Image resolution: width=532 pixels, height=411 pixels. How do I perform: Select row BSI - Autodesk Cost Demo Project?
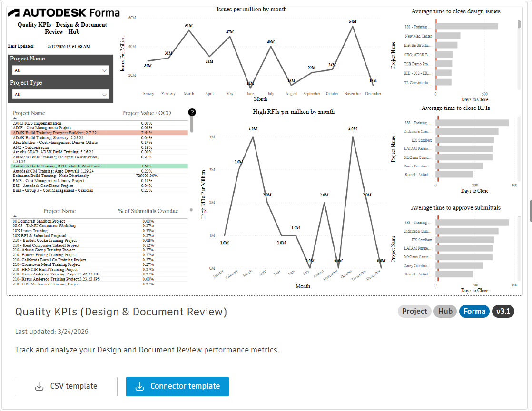(x=99, y=186)
